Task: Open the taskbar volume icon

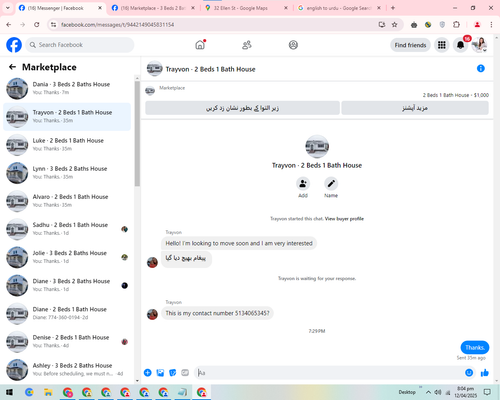Action: 438,392
